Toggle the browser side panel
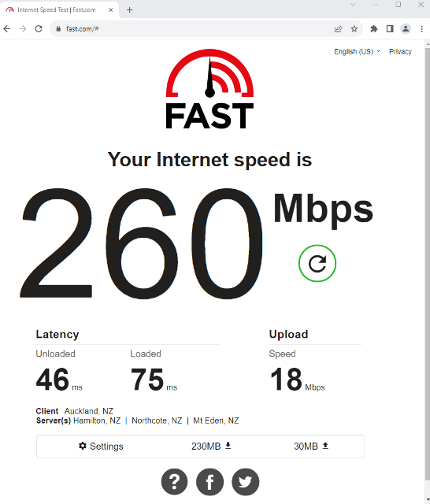Screen dimensions: 430x504 390,29
